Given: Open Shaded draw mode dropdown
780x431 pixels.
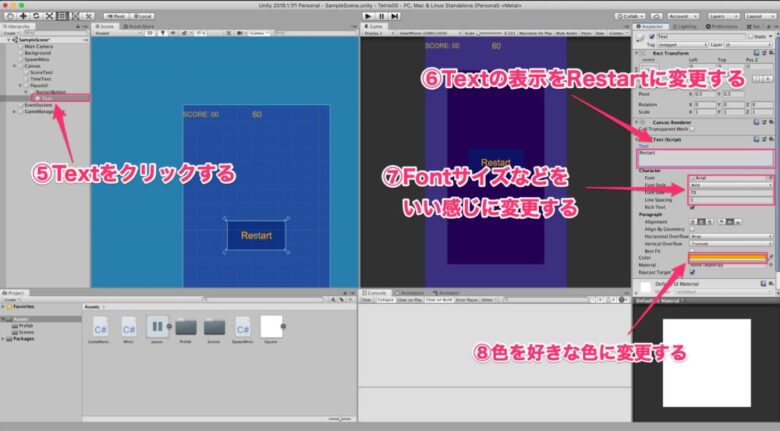Looking at the screenshot, I should point(118,33).
